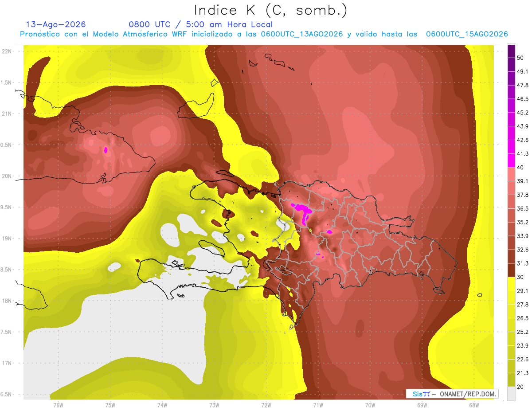Click the legend value "32.6"
This screenshot has width=532, height=411.
pyautogui.click(x=523, y=250)
